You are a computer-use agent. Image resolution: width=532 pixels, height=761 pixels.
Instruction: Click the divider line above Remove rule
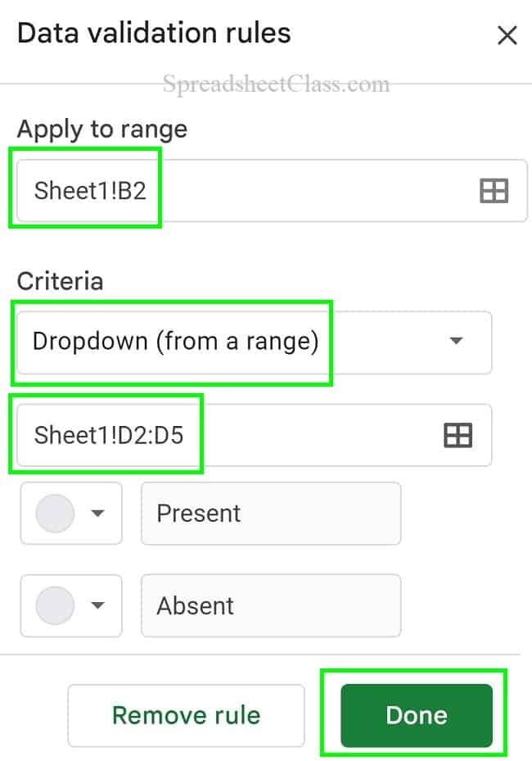pyautogui.click(x=260, y=655)
